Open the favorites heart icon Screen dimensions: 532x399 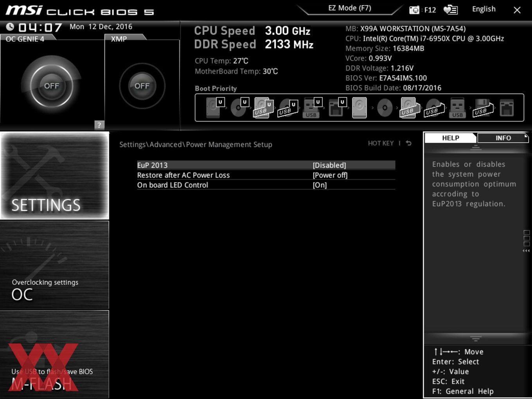tap(450, 10)
